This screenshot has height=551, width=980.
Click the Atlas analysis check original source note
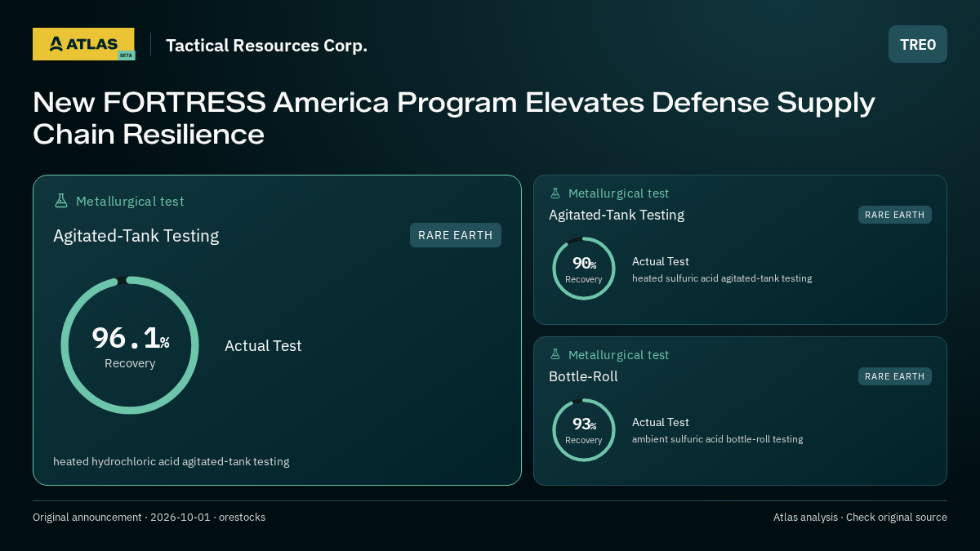pos(860,517)
